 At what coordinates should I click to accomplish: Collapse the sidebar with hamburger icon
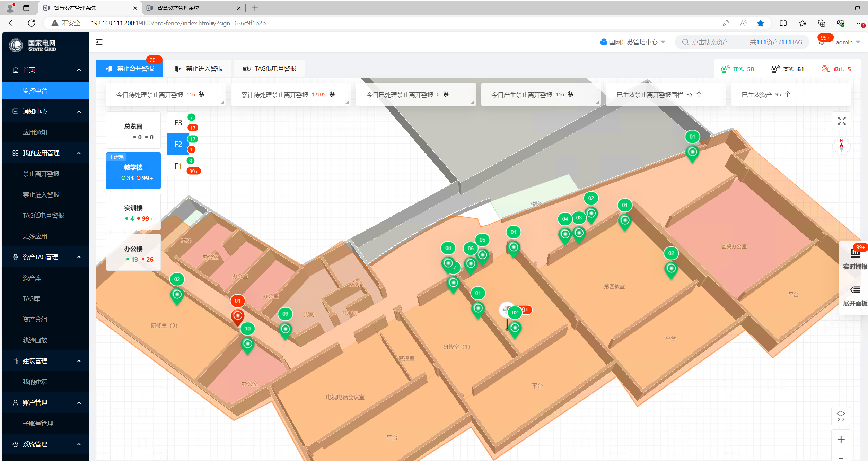(x=99, y=42)
